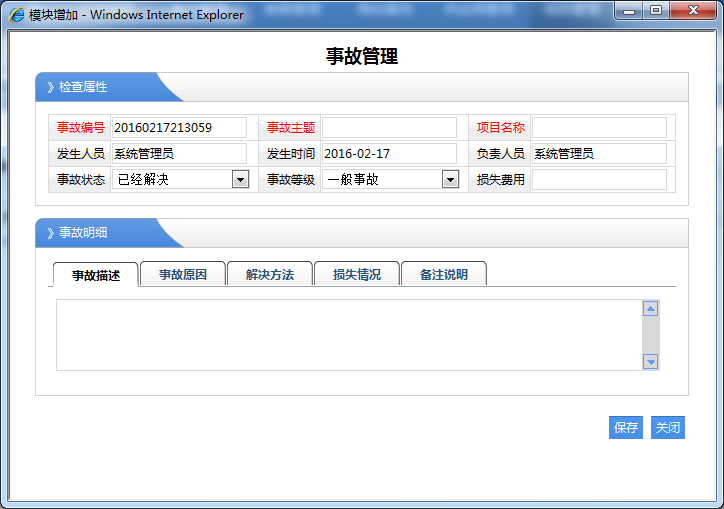Switch to the 解决方法 tab
Image resolution: width=724 pixels, height=509 pixels.
tap(270, 274)
